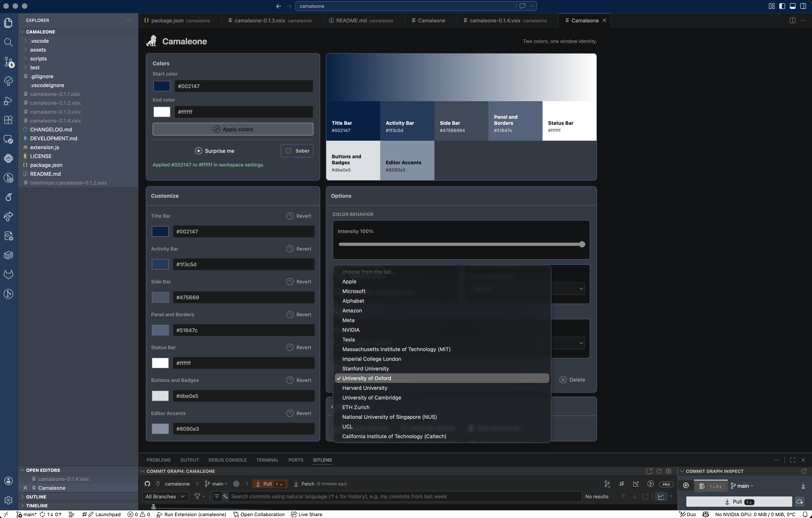Collapse the OPEN EDITORS section

pos(22,470)
